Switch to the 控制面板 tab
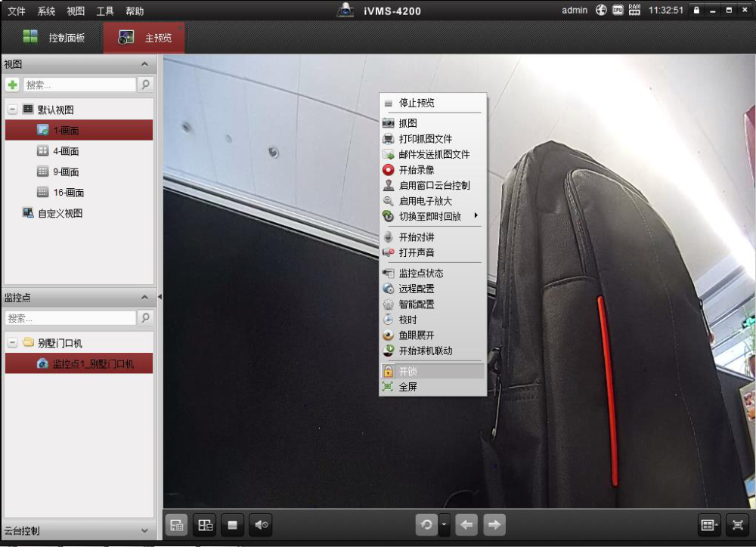 tap(54, 37)
